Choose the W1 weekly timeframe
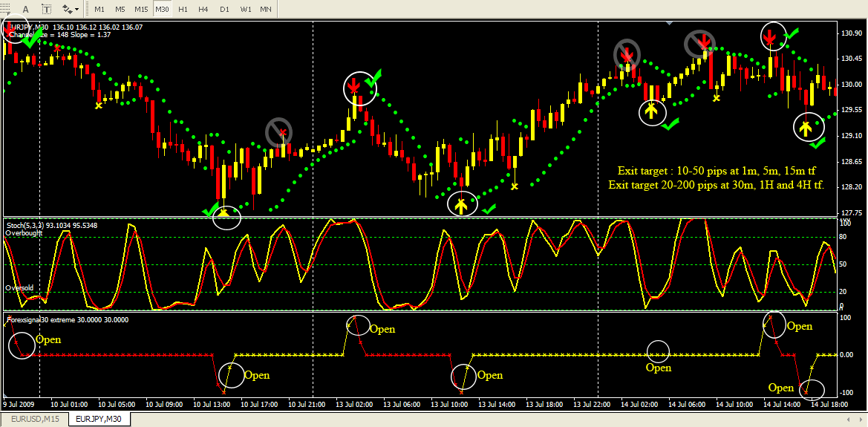868x427 pixels. click(245, 9)
